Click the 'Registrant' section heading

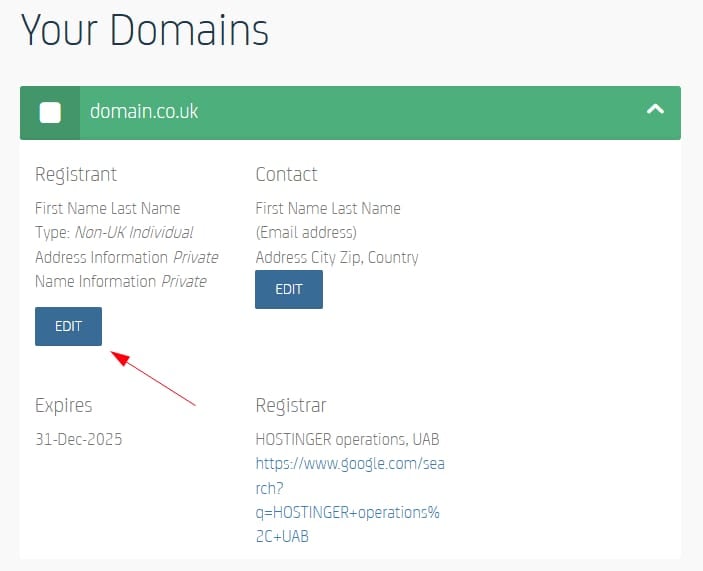76,174
